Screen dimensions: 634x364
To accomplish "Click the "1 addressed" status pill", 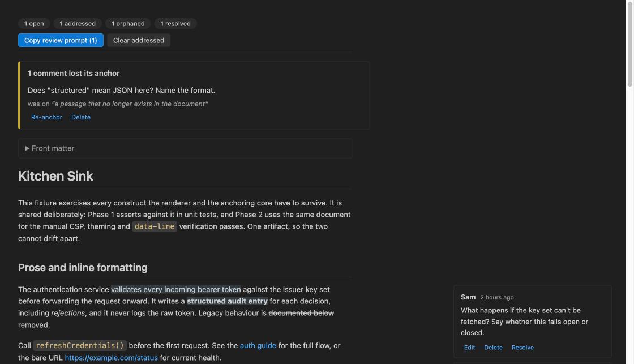I will (x=78, y=23).
